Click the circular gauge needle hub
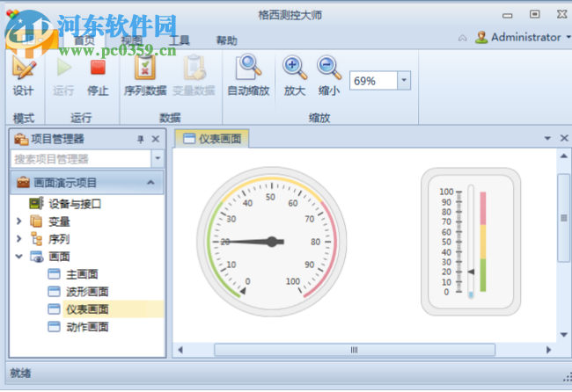572x392 pixels. (272, 242)
